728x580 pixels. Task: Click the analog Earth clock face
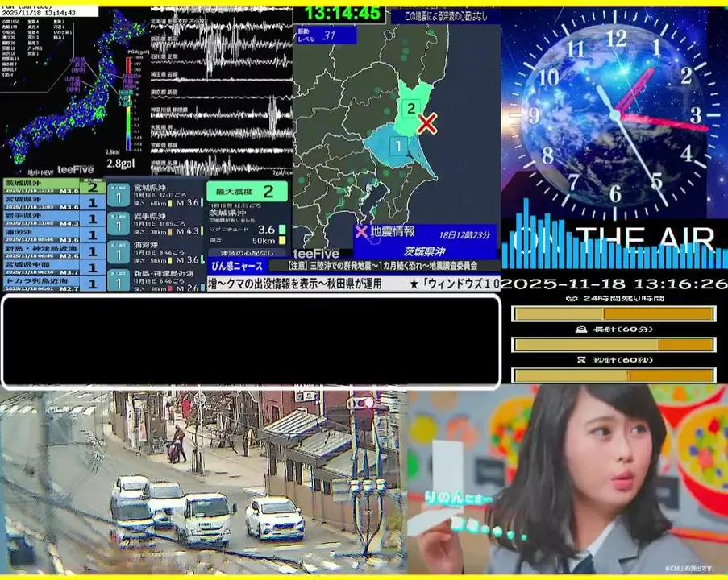pos(615,114)
